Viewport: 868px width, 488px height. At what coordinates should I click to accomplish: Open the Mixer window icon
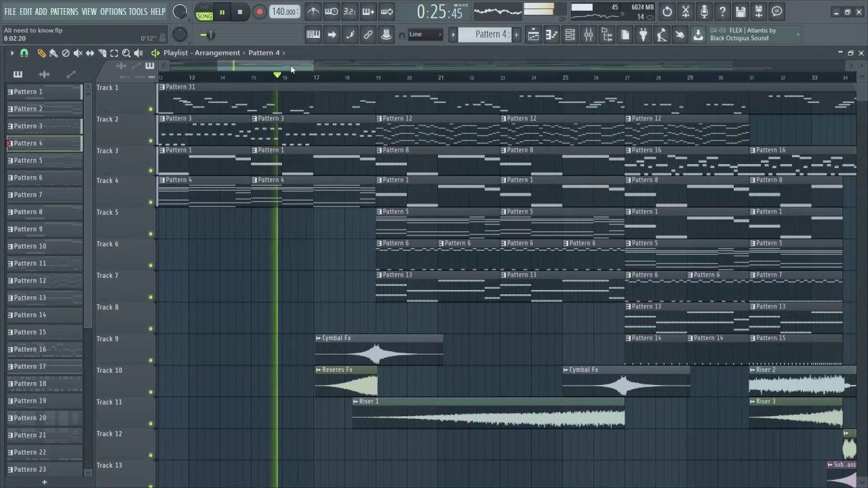589,35
